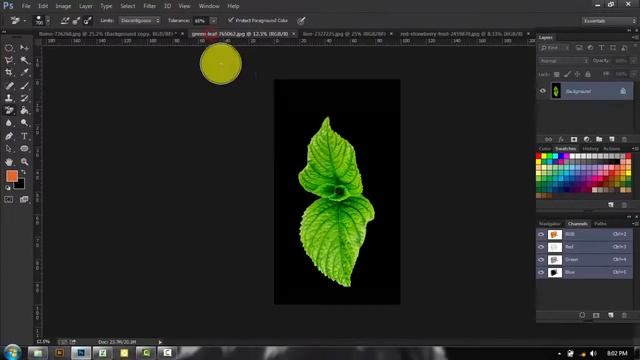
Task: Create a new layer in Layers panel
Action: point(611,140)
